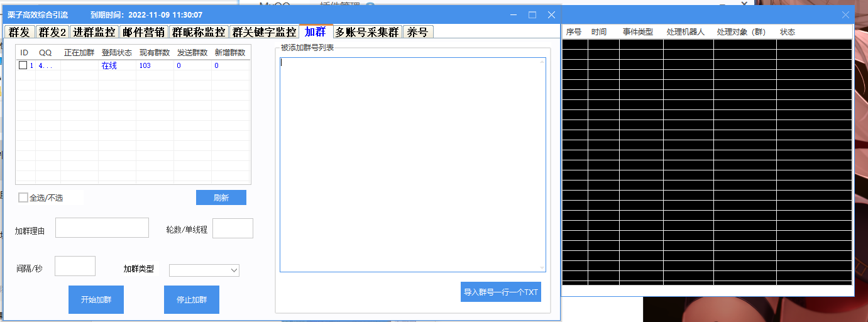
Task: Maximize the 栗子高效综合引流 window
Action: coord(532,14)
